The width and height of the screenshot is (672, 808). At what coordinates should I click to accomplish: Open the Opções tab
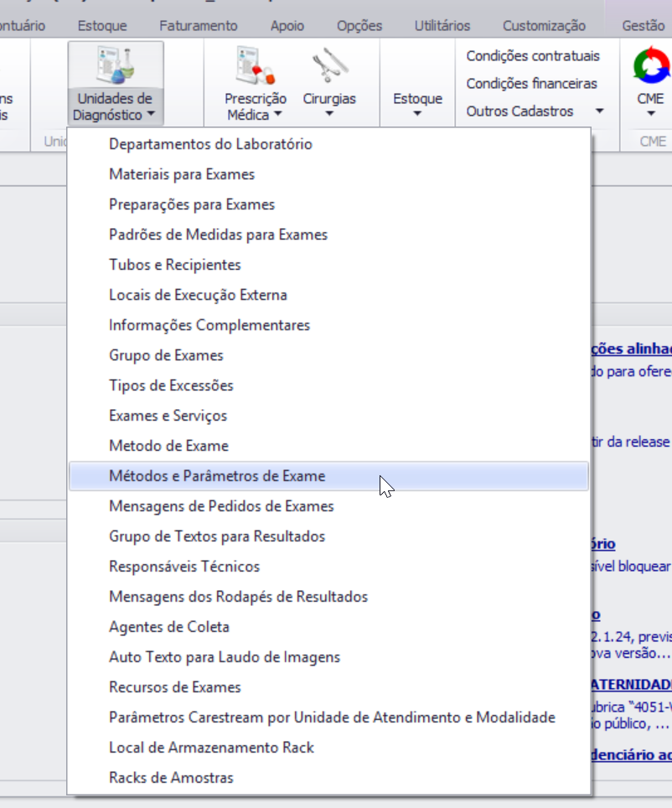359,25
